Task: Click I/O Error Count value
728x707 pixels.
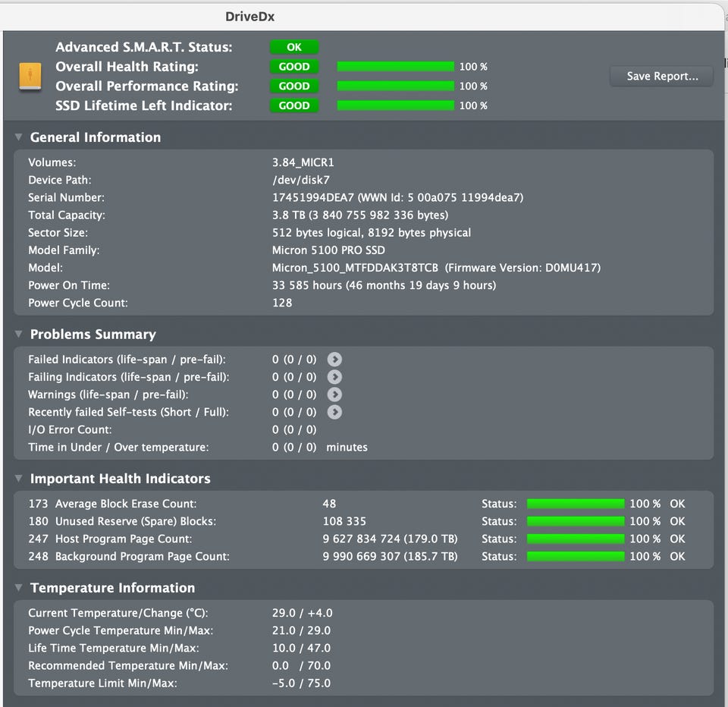Action: 294,429
